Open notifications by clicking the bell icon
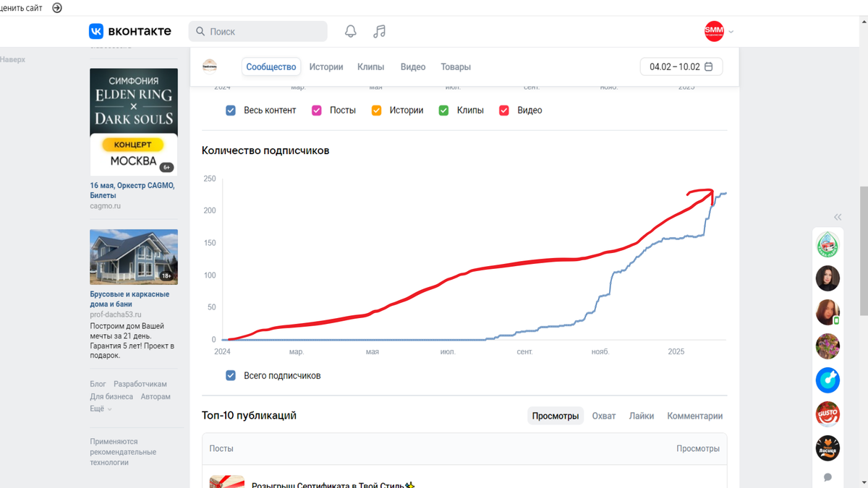This screenshot has height=488, width=868. (350, 31)
